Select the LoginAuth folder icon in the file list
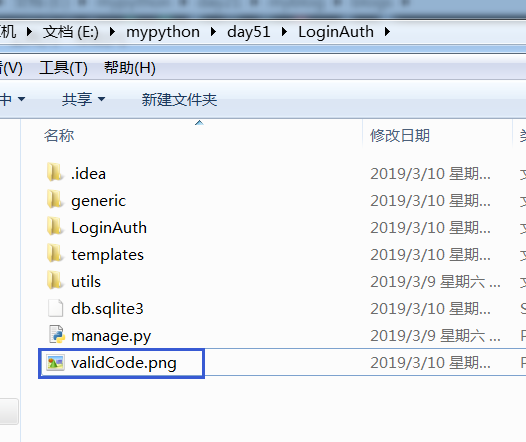The image size is (526, 442). point(54,226)
